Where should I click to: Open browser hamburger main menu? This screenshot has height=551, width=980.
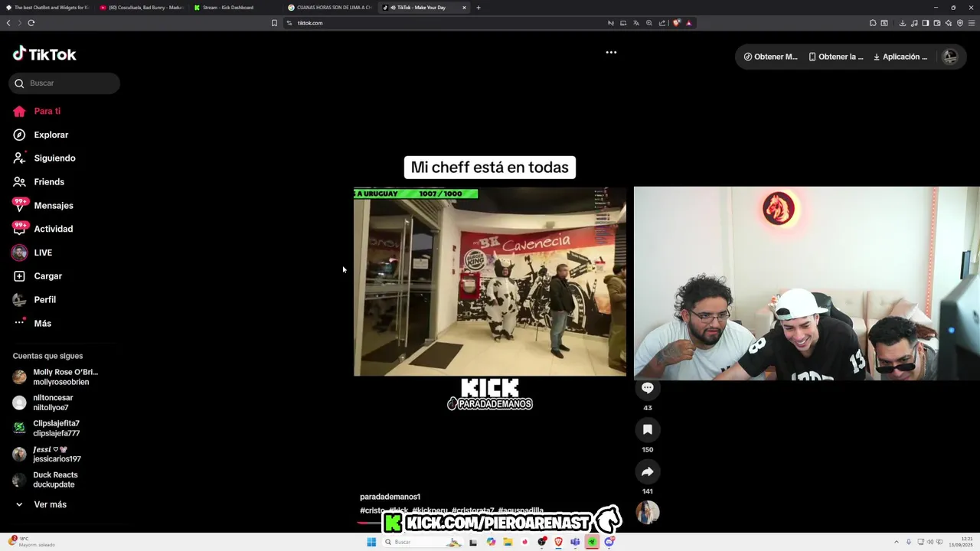coord(972,23)
